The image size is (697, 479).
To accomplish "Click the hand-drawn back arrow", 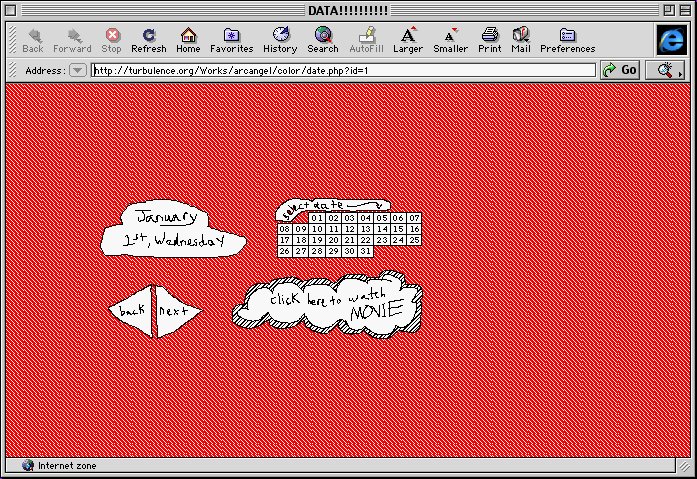I will pyautogui.click(x=131, y=311).
